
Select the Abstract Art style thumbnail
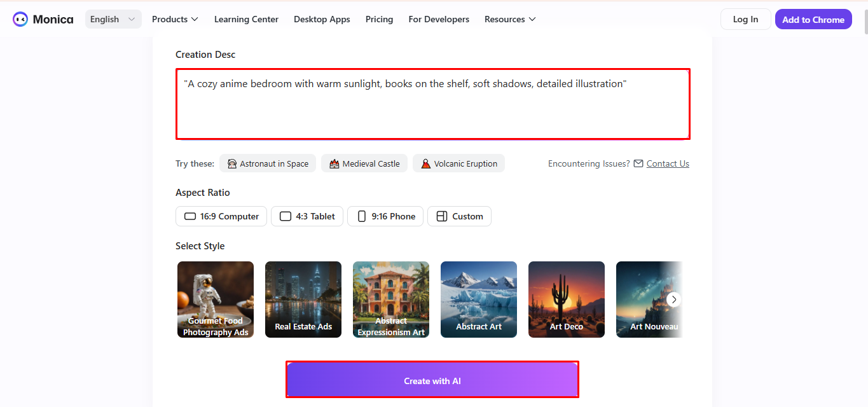coord(478,300)
